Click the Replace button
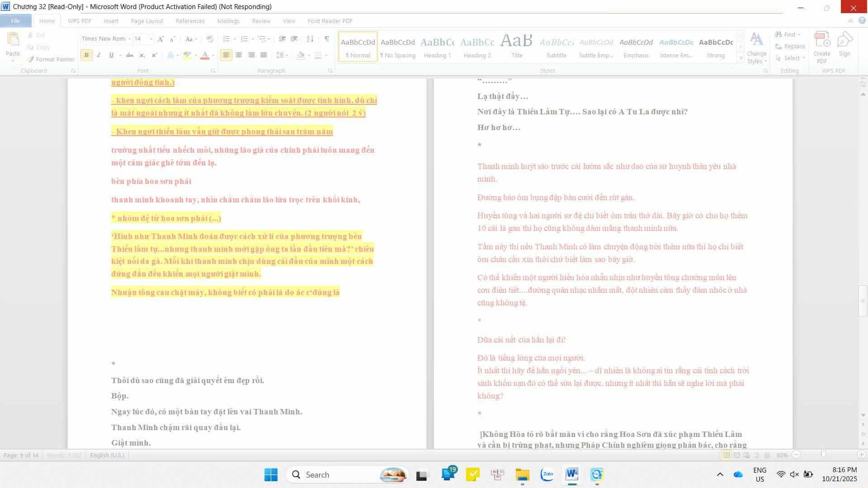 [790, 46]
